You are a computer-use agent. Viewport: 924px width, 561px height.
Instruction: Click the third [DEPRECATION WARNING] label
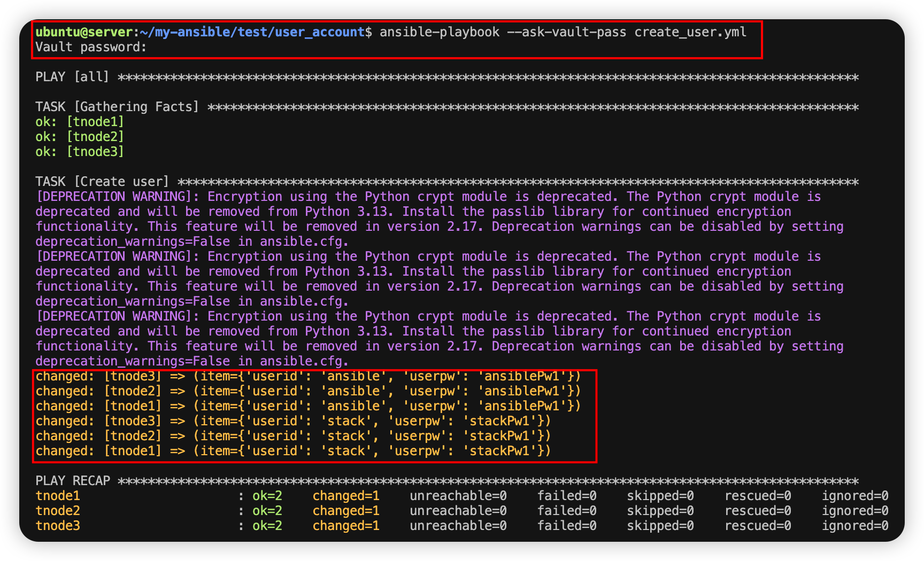(113, 316)
